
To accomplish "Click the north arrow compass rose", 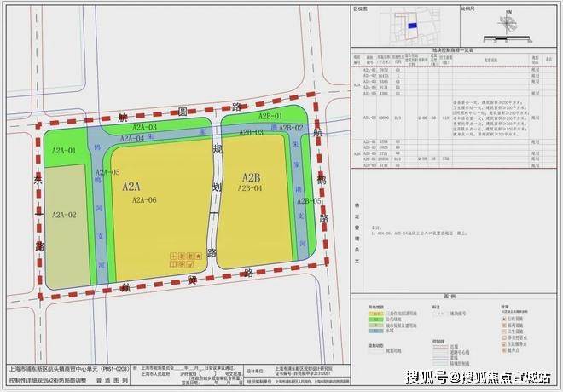I will pyautogui.click(x=507, y=24).
